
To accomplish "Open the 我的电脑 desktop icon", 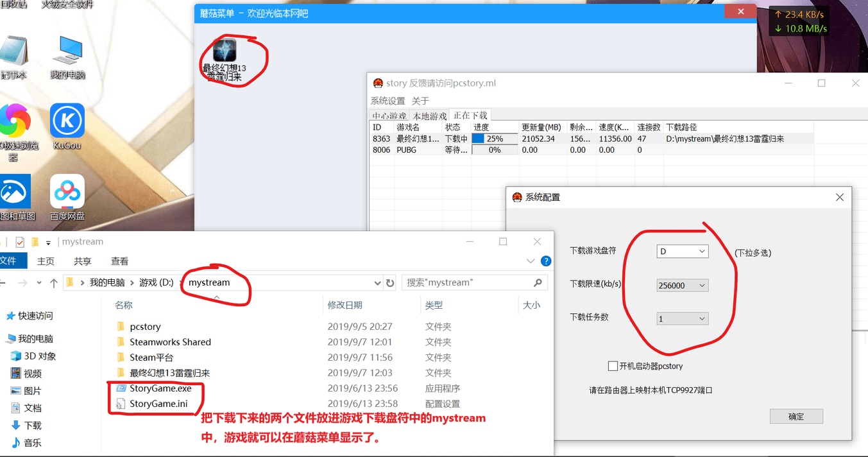I will tap(67, 51).
